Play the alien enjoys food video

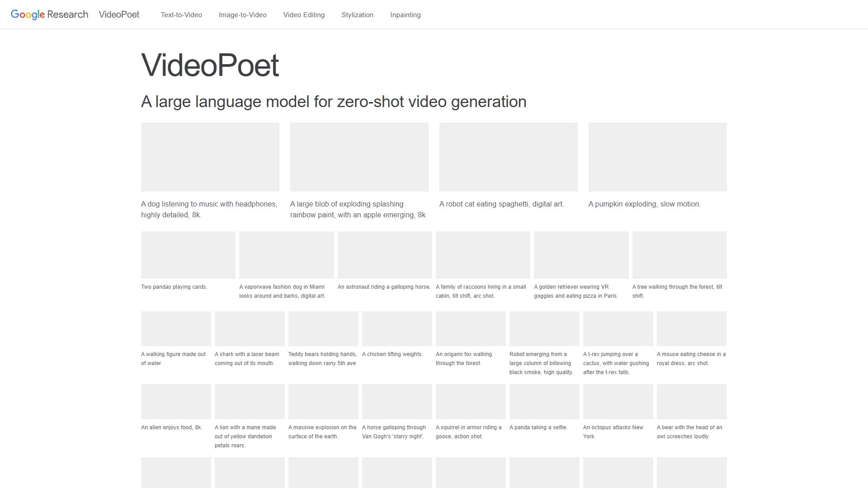pos(176,402)
